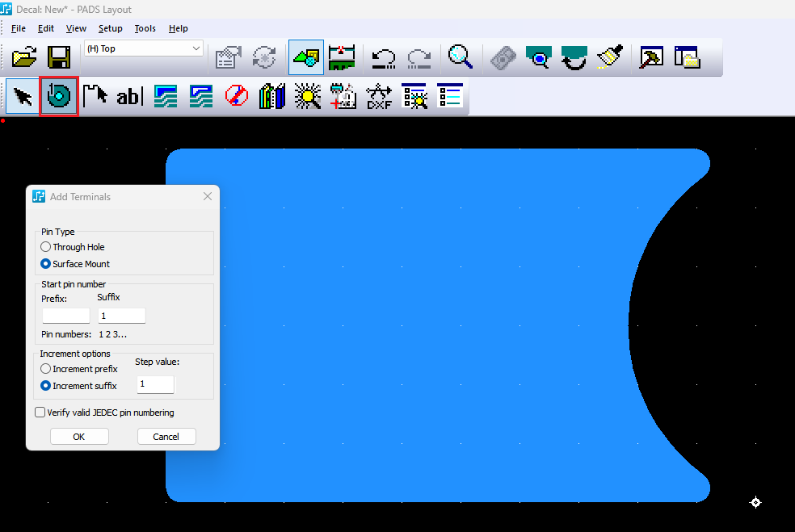Screen dimensions: 795x532
Task: Click the Save floppy disk icon
Action: pos(60,57)
